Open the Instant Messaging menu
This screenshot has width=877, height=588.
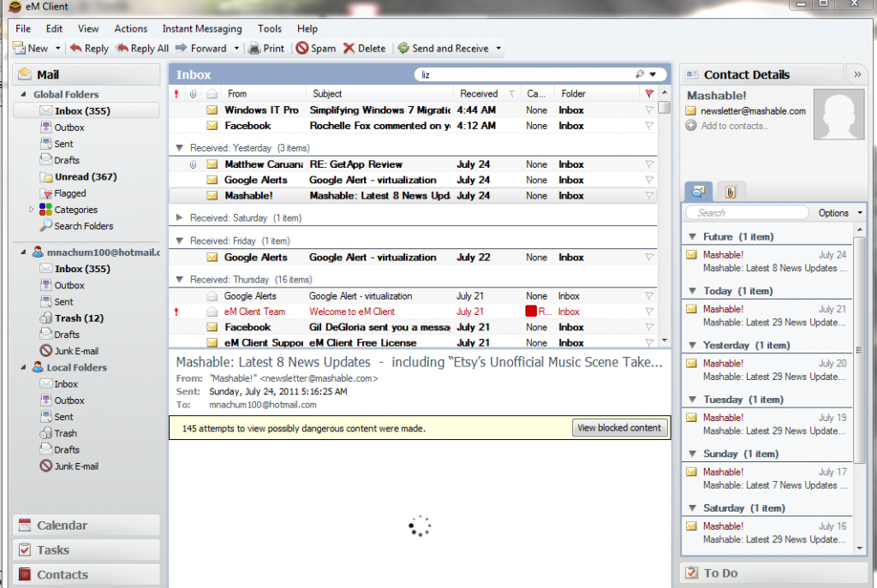[202, 28]
